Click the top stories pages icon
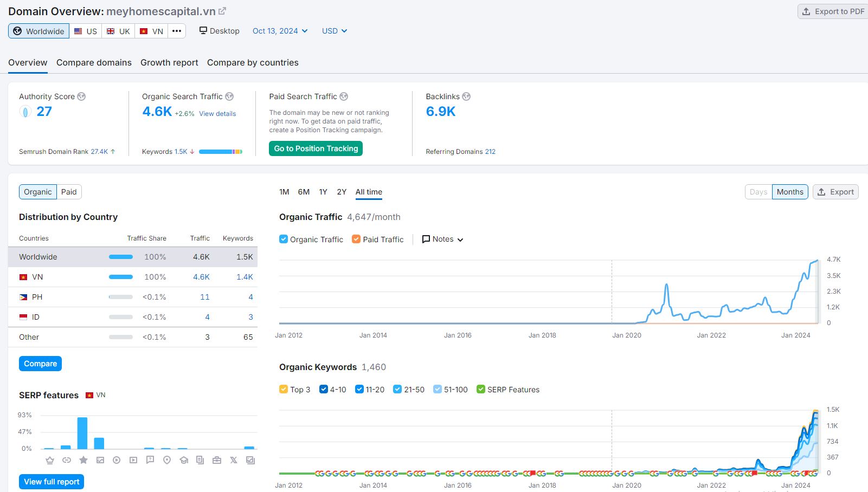This screenshot has height=492, width=868. click(x=200, y=460)
